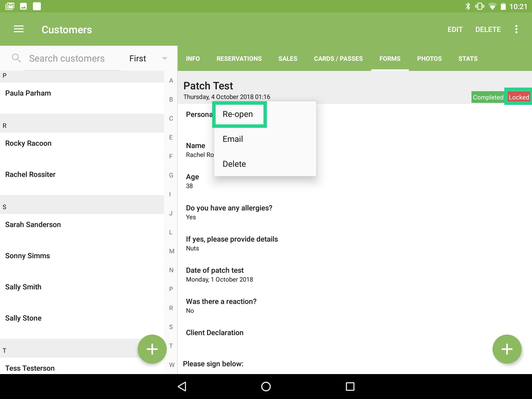Select customer Paula Parham
Image resolution: width=532 pixels, height=399 pixels.
[82, 98]
